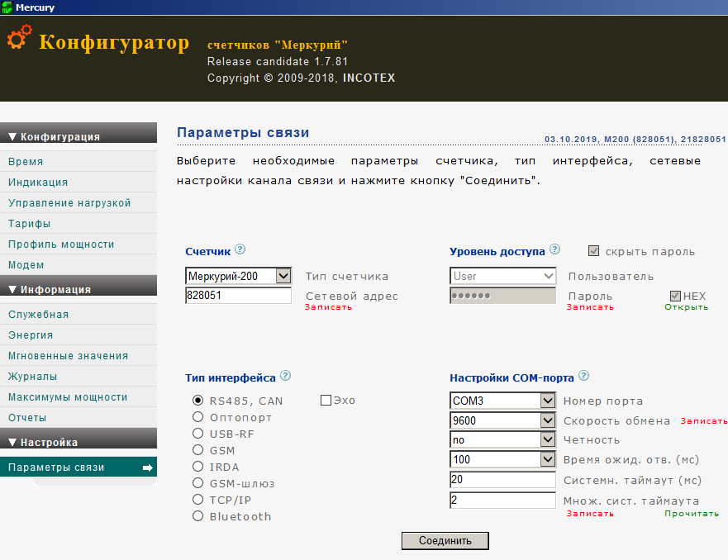This screenshot has height=560, width=728.
Task: Click Записать link next to Скорость обмена
Action: (x=704, y=421)
